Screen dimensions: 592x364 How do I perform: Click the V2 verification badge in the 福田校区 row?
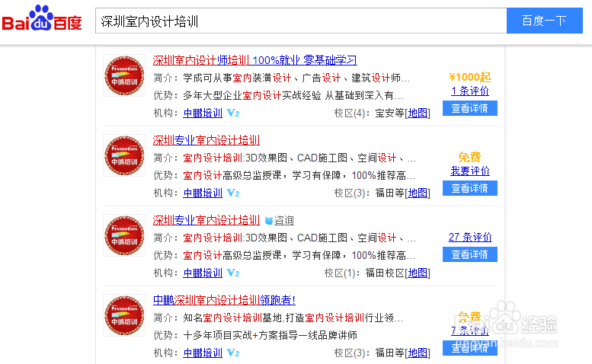point(233,273)
